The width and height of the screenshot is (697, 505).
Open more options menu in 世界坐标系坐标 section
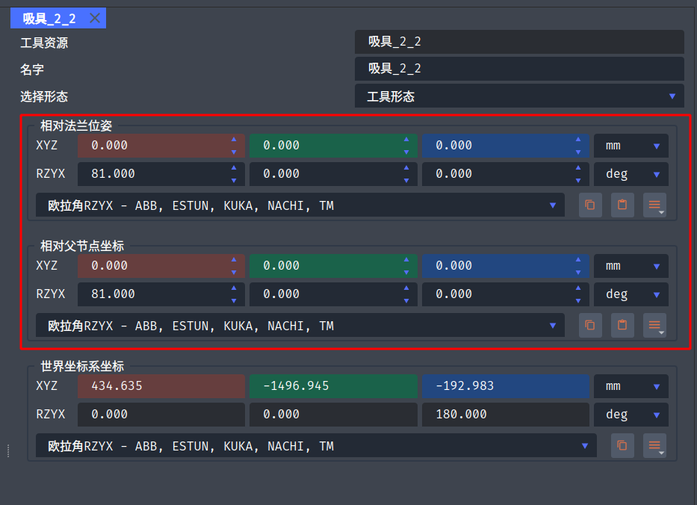(x=654, y=445)
